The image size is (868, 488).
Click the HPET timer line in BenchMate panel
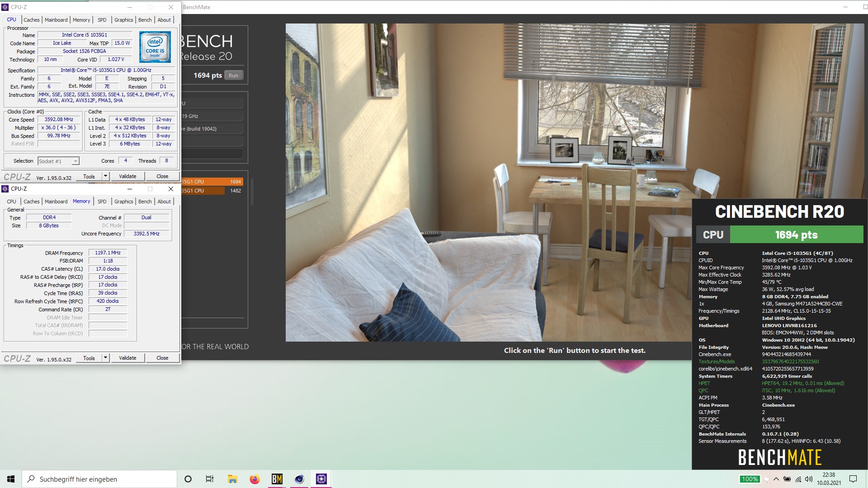click(x=771, y=383)
